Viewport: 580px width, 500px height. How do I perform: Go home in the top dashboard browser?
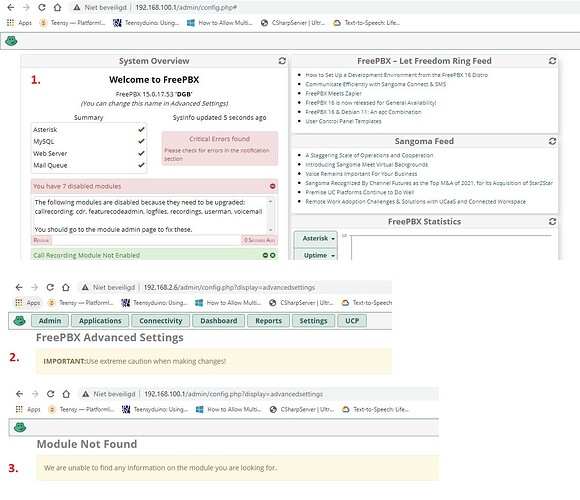[57, 7]
